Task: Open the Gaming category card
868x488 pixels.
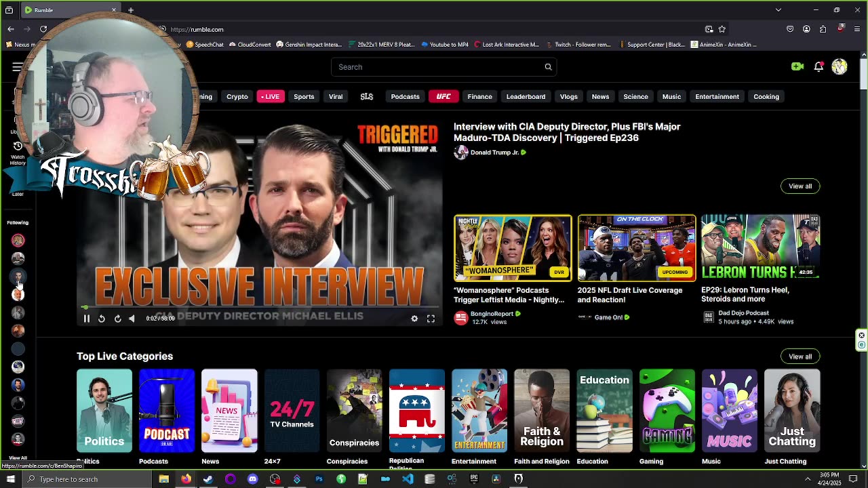Action: (667, 411)
